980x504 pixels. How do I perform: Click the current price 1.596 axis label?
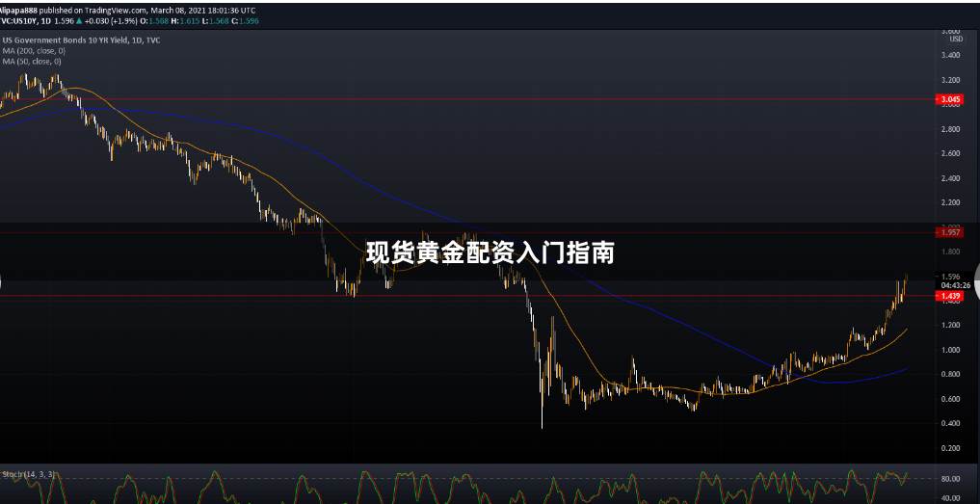pyautogui.click(x=950, y=277)
